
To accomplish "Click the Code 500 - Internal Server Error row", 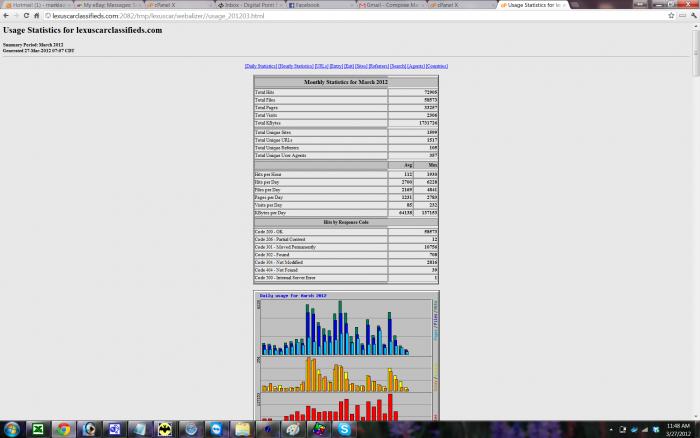I will [x=346, y=278].
